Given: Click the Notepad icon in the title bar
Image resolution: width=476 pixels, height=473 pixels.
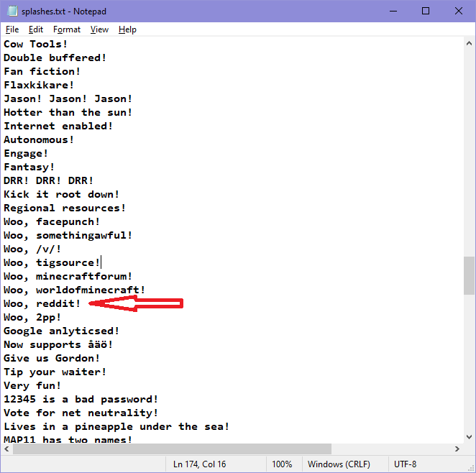Looking at the screenshot, I should tap(12, 11).
